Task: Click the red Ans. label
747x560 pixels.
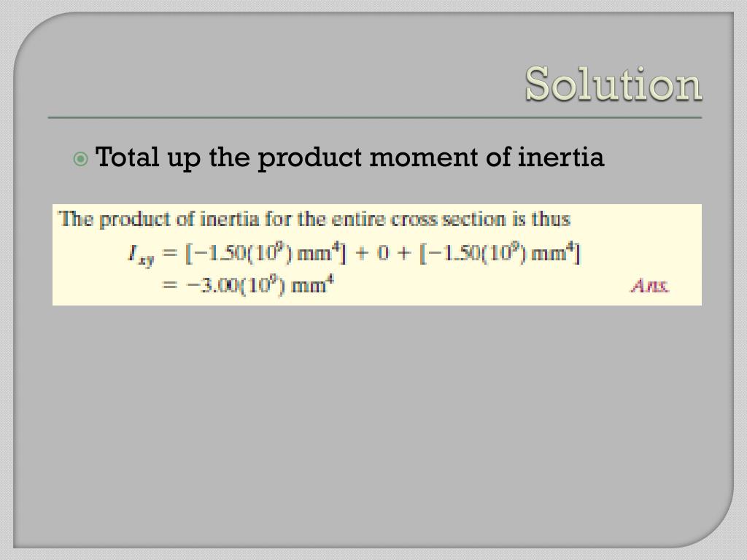Action: click(650, 286)
